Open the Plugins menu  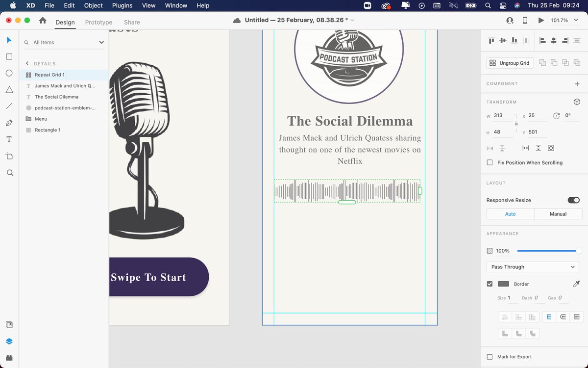coord(122,5)
